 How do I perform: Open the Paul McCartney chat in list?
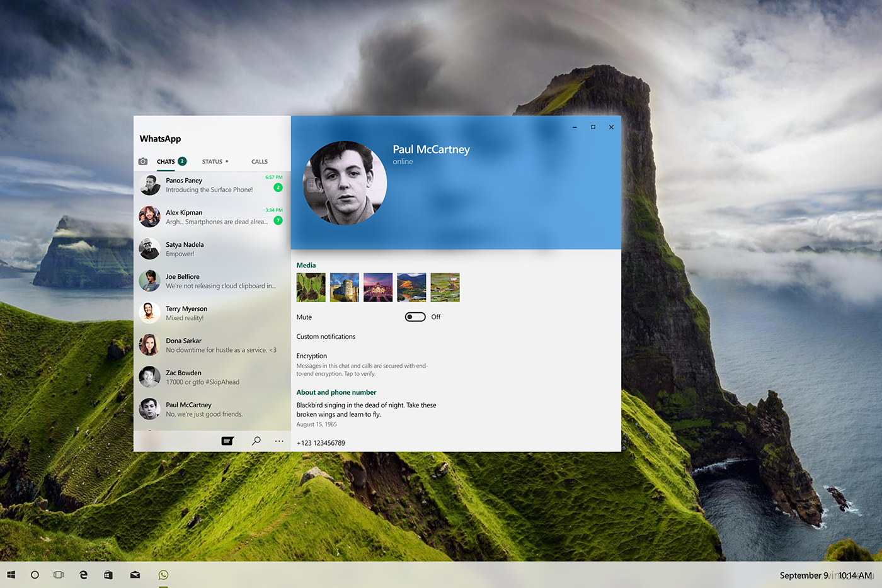coord(212,410)
